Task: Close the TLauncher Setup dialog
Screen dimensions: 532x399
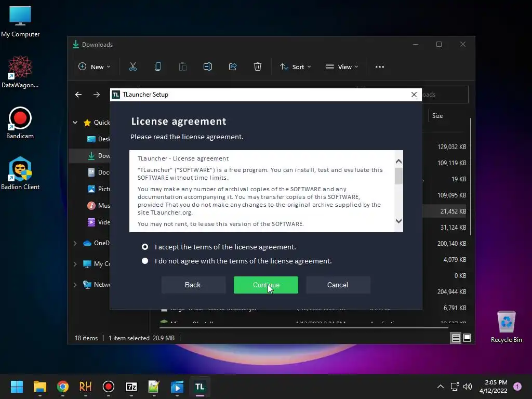Action: pyautogui.click(x=414, y=95)
